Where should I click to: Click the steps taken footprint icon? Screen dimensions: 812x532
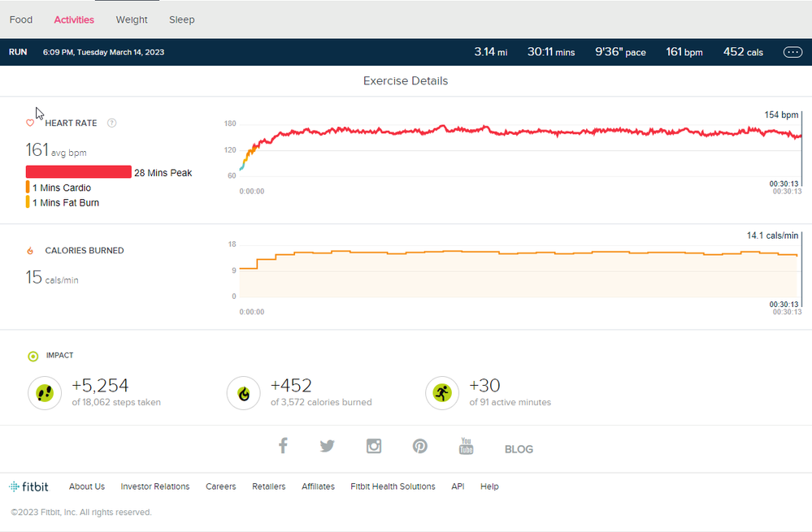[45, 393]
